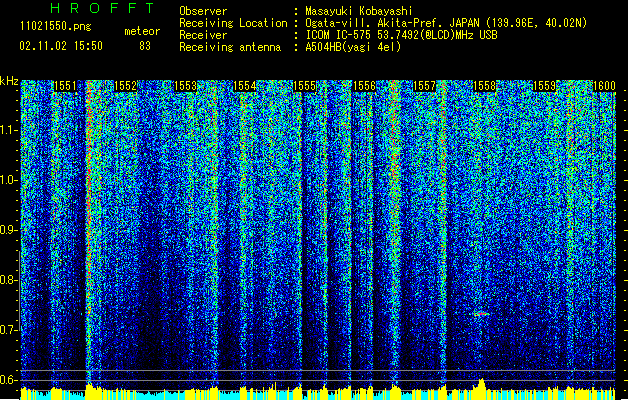The height and width of the screenshot is (400, 629).
Task: Click the 0.6 frequency axis label
Action: (8, 380)
